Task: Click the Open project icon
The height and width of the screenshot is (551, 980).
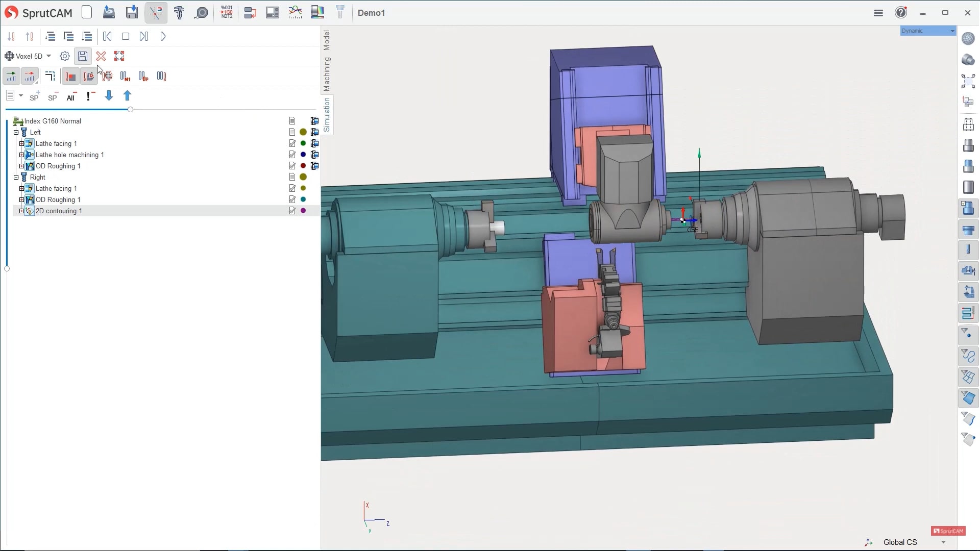Action: 109,12
